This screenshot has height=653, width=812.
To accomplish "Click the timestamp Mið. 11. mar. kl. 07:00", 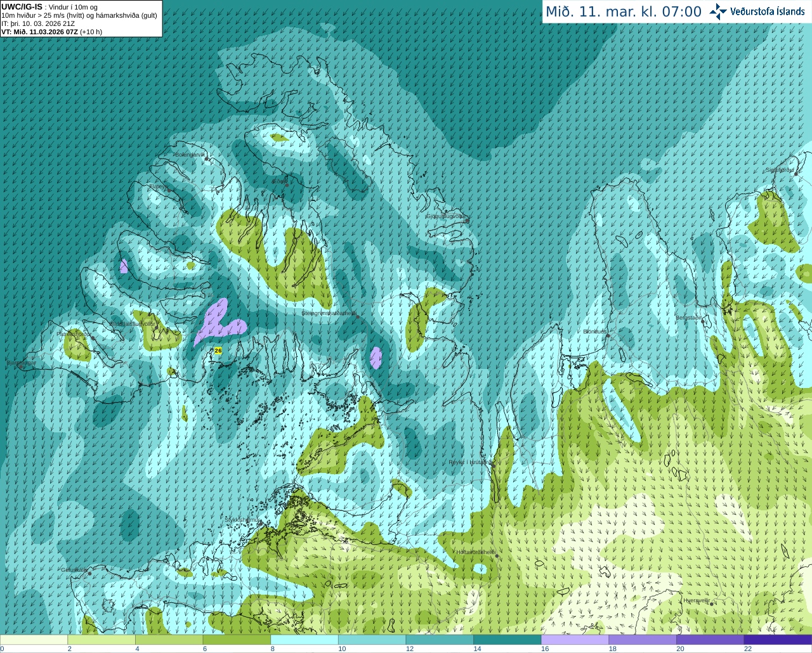I will click(x=624, y=12).
